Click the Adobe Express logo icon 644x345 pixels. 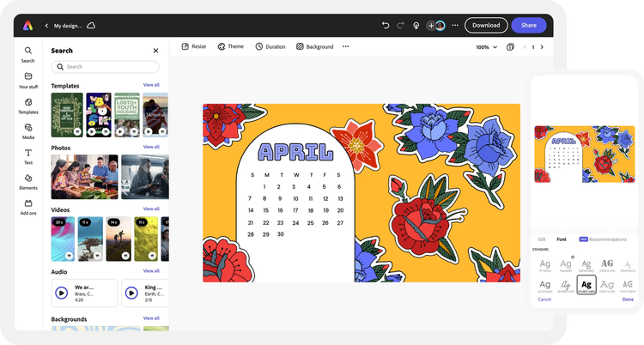pos(28,26)
